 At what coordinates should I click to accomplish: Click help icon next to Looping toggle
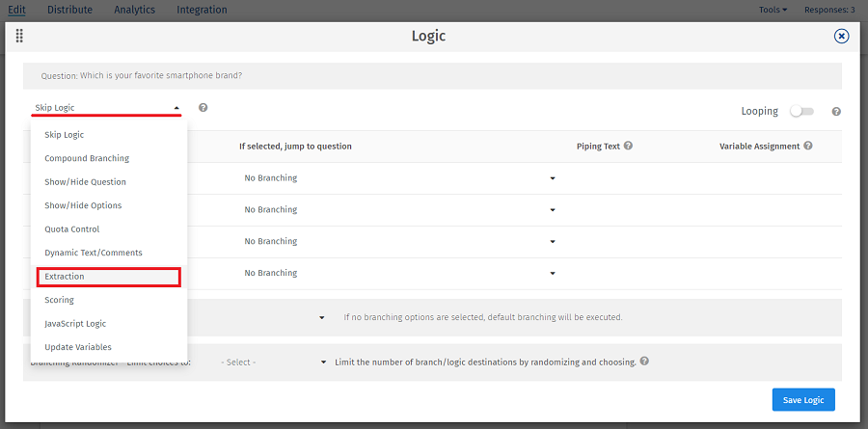coord(836,112)
